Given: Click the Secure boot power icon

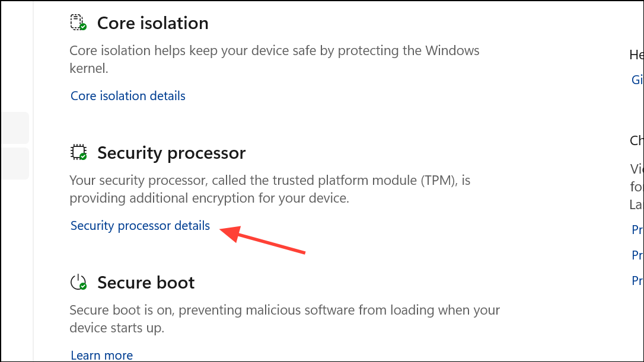Looking at the screenshot, I should pos(76,281).
